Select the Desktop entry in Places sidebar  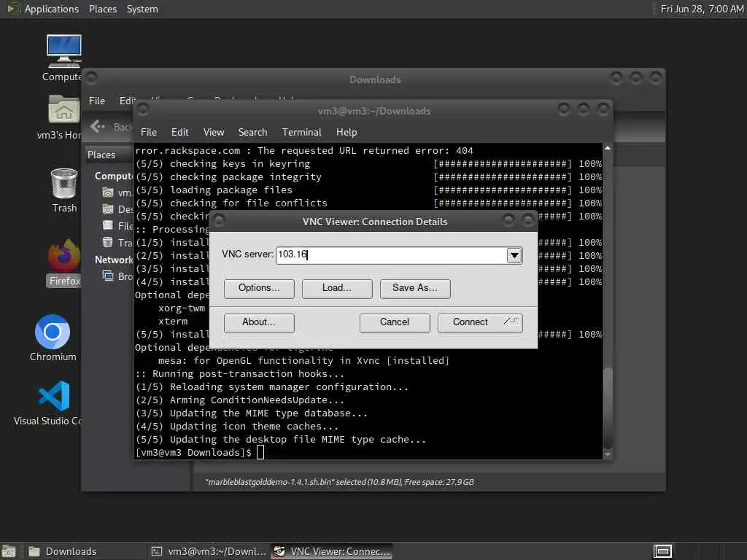(x=117, y=209)
